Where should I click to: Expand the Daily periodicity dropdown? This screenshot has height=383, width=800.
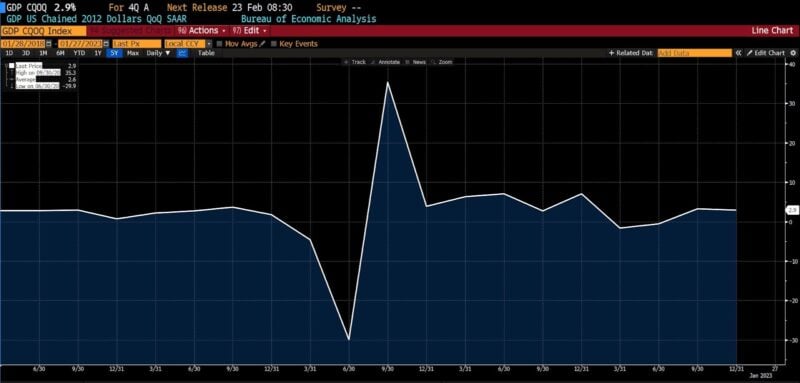[159, 53]
